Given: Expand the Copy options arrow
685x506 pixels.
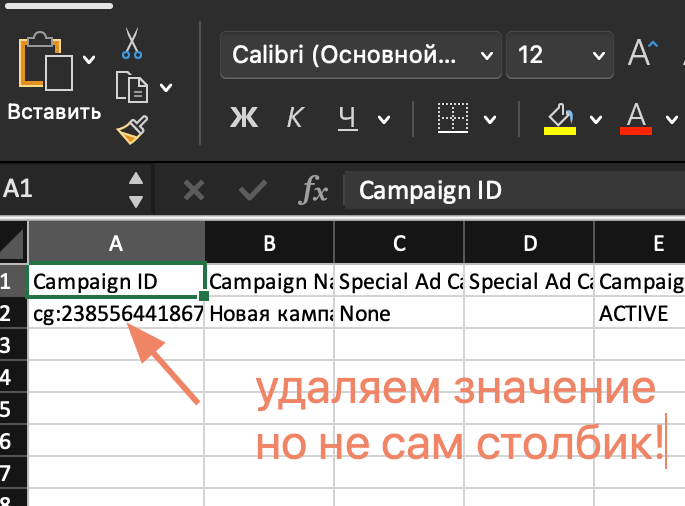Looking at the screenshot, I should click(x=166, y=88).
